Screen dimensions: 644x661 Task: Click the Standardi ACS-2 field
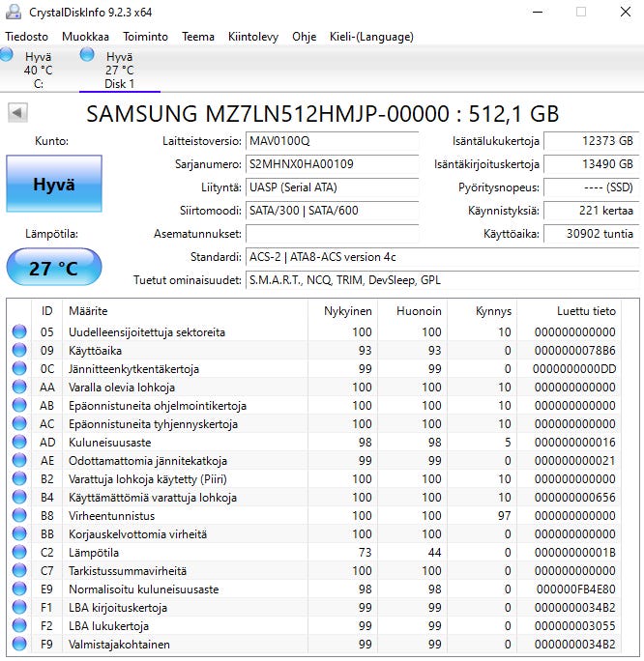tap(443, 257)
